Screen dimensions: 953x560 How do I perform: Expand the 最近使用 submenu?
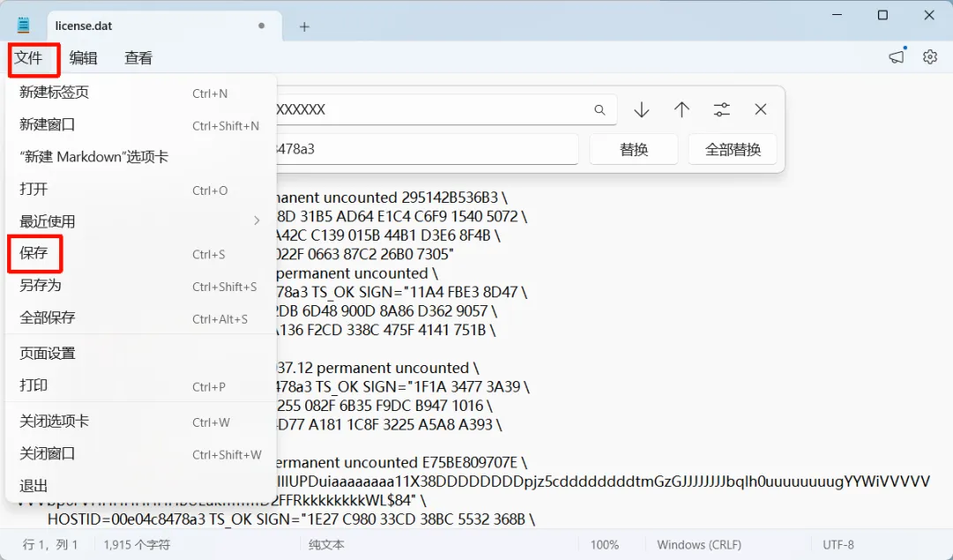[141, 221]
